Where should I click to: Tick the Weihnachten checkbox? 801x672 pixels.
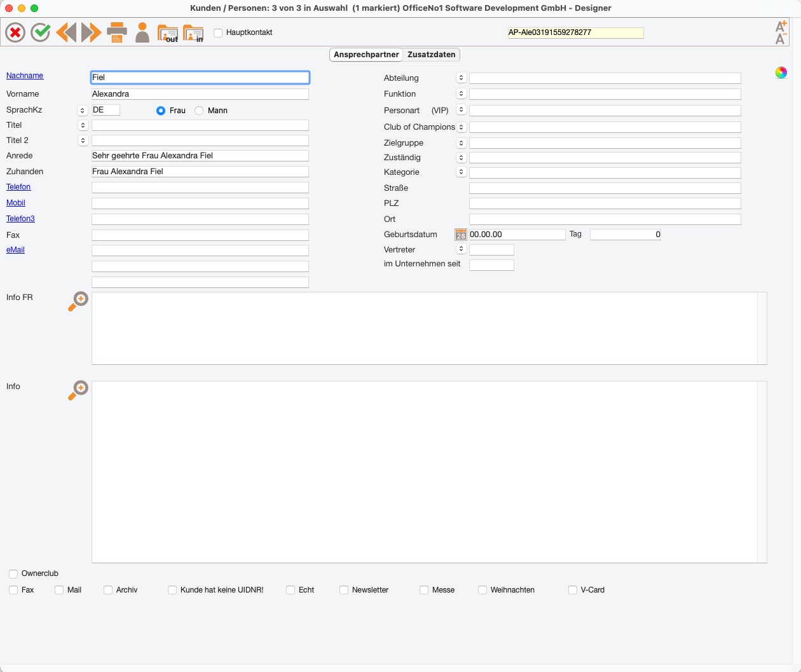483,590
